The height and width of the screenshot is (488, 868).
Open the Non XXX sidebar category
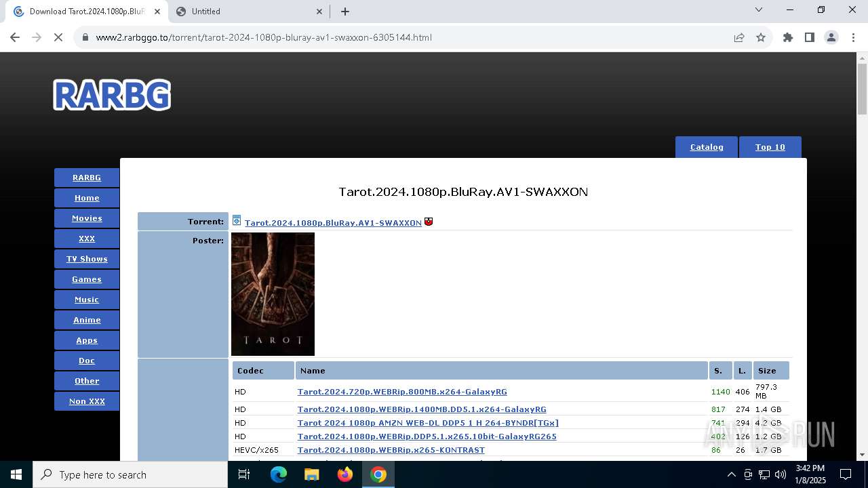pyautogui.click(x=87, y=401)
